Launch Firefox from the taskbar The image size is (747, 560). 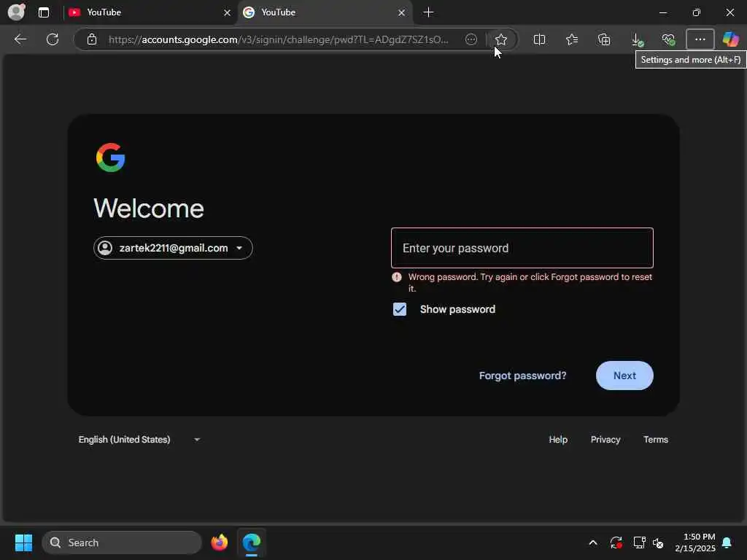click(219, 542)
